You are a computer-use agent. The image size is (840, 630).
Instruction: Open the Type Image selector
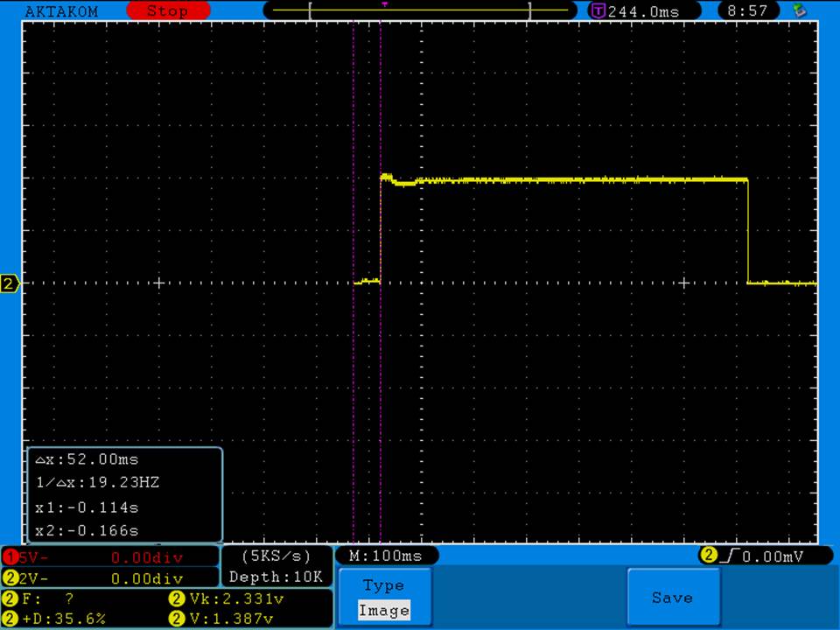[x=383, y=598]
